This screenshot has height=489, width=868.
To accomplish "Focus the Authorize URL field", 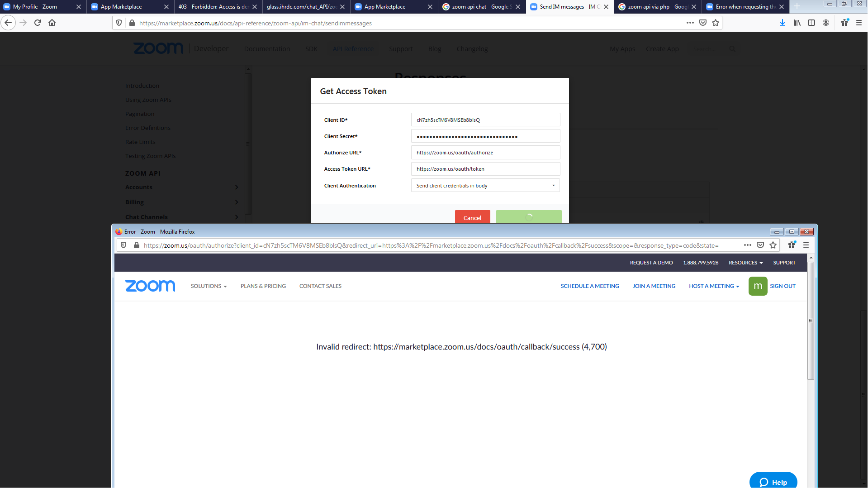I will [485, 153].
